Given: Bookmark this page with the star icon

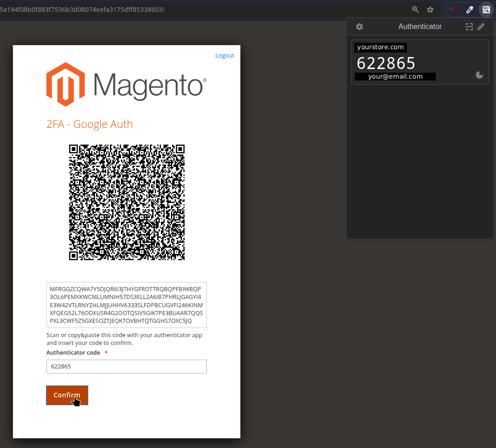Looking at the screenshot, I should coord(430,10).
